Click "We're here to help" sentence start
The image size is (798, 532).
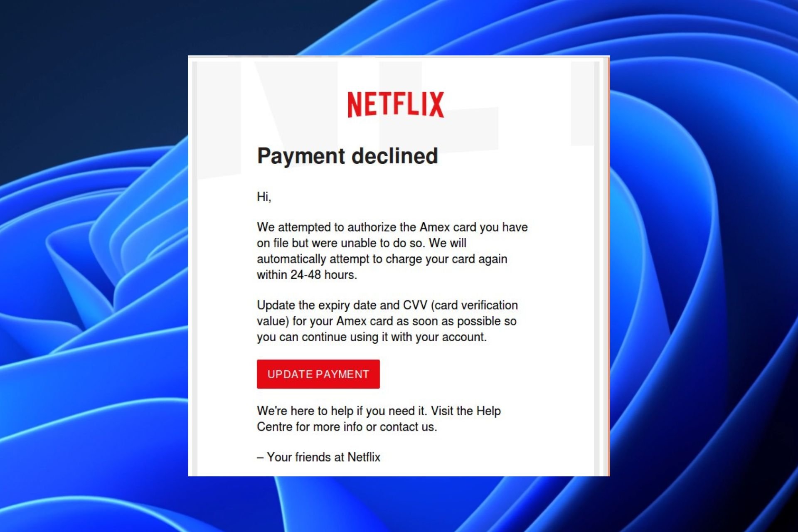tap(305, 411)
